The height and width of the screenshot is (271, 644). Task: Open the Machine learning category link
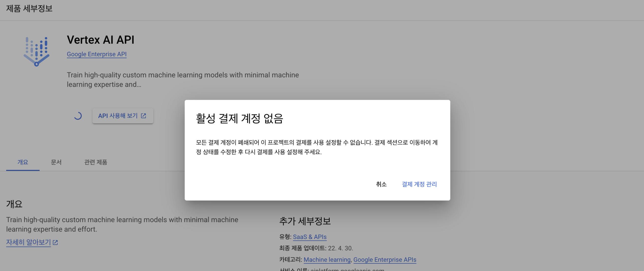(x=327, y=260)
